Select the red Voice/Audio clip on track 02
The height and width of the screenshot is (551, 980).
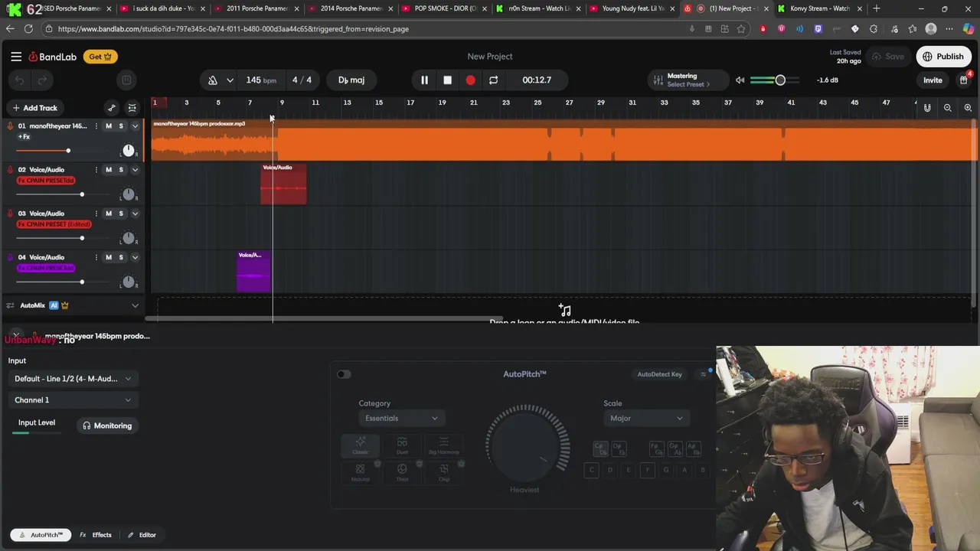(x=283, y=184)
